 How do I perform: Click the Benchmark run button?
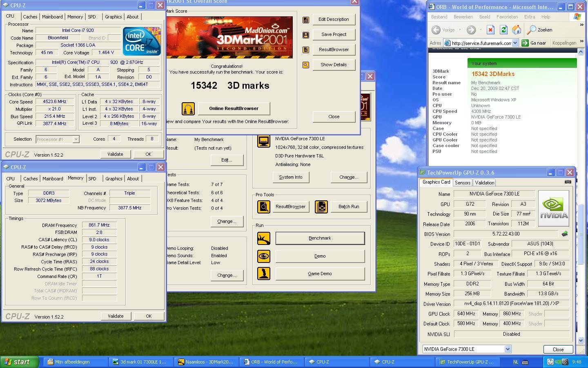click(x=320, y=238)
